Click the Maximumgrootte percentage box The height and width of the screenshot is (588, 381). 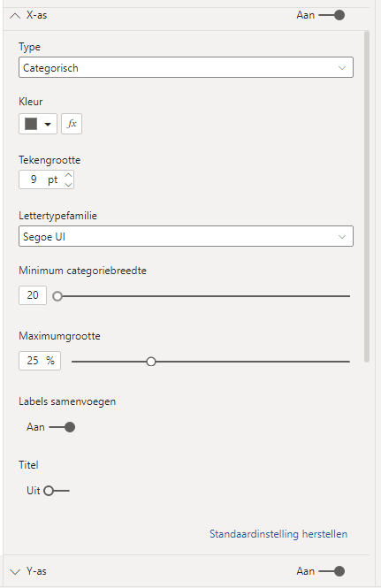(40, 361)
